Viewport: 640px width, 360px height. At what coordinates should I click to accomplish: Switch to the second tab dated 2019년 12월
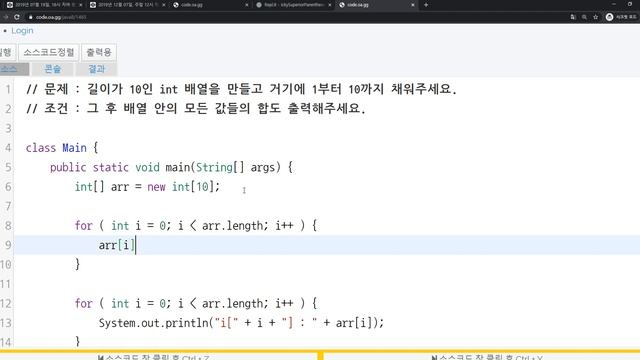[127, 5]
